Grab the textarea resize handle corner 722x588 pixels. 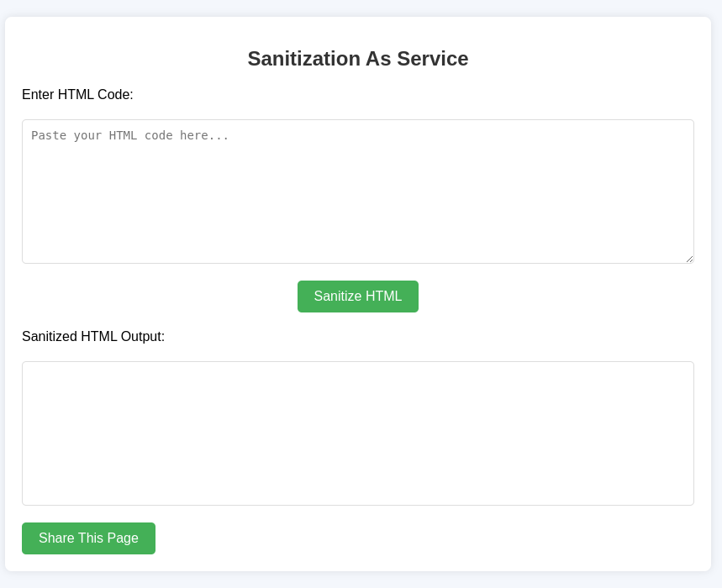[x=689, y=259]
